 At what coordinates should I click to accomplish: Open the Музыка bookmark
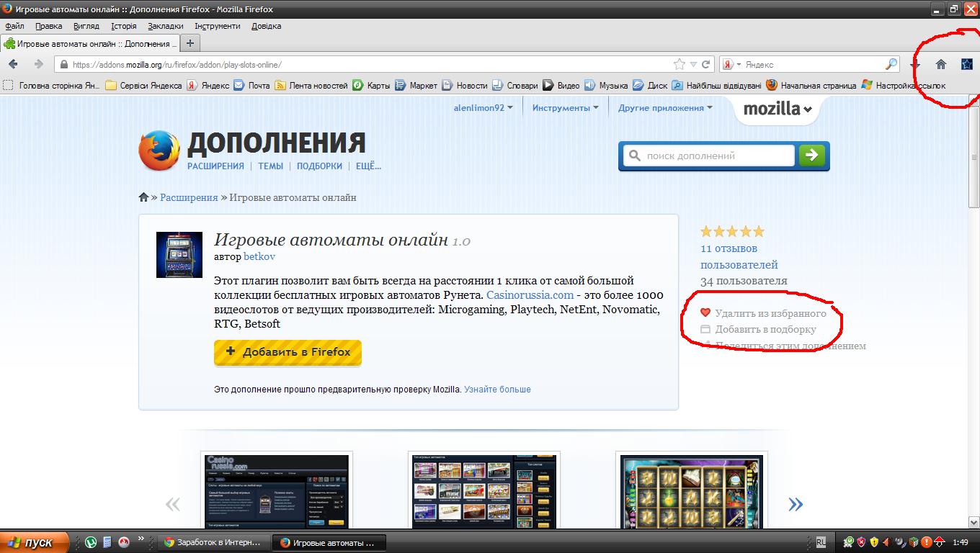tap(606, 85)
